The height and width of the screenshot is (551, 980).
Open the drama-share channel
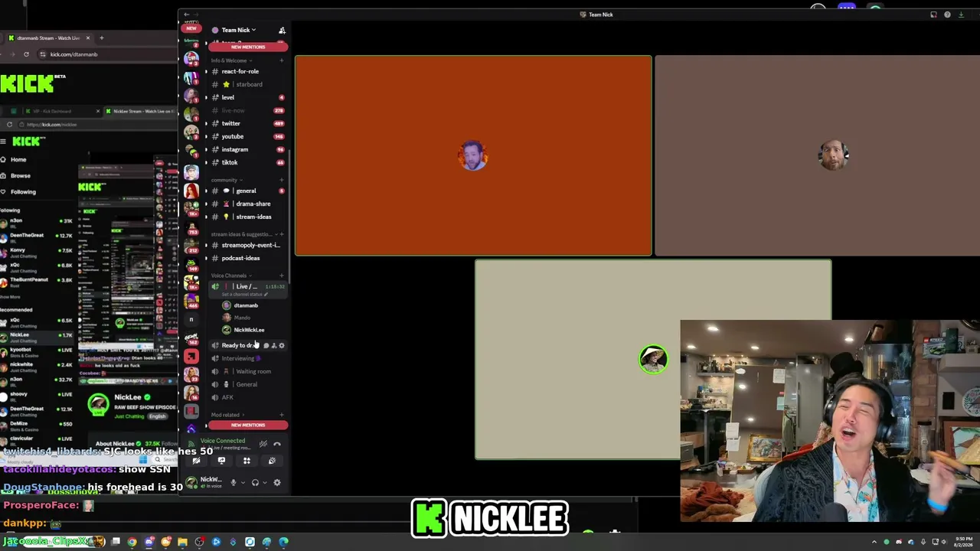pos(247,204)
